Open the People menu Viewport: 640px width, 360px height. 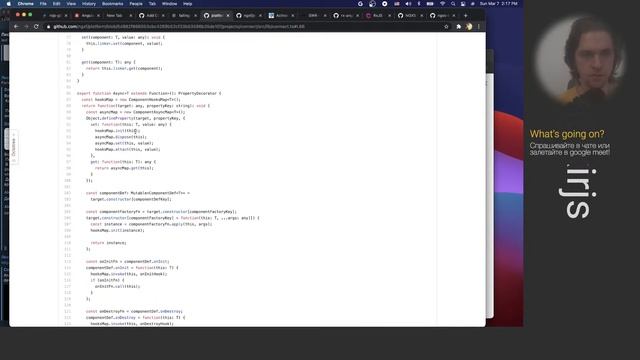tap(136, 4)
